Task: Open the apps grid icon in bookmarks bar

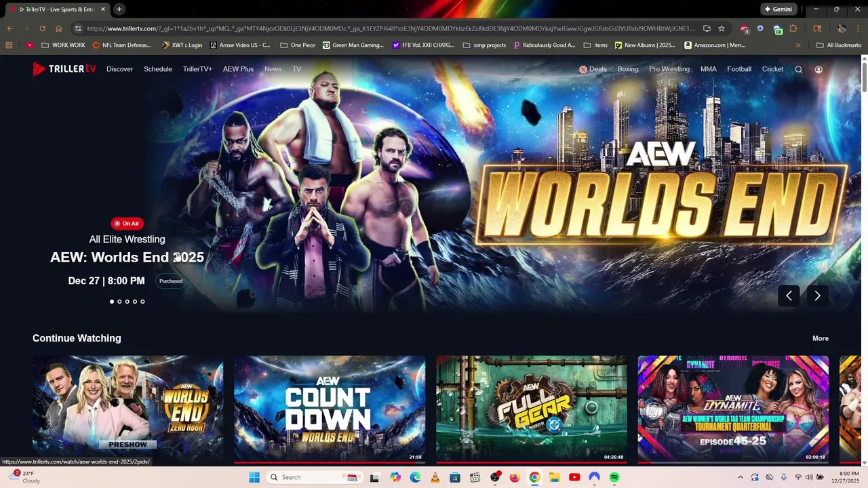Action: click(9, 45)
